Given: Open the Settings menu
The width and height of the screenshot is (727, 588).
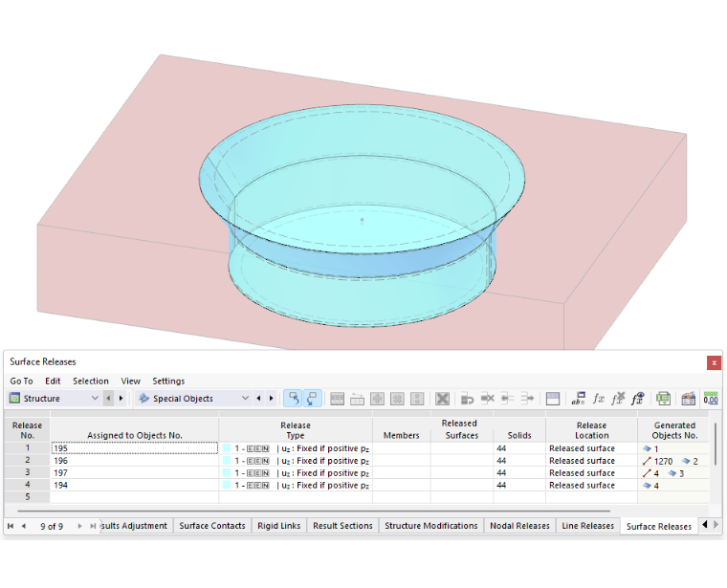Looking at the screenshot, I should [168, 381].
